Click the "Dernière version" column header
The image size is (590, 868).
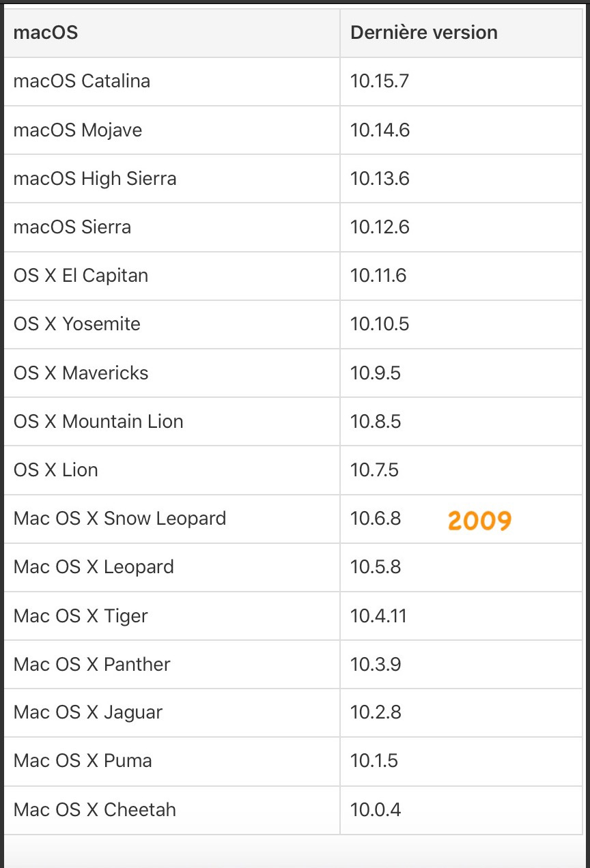(x=423, y=33)
